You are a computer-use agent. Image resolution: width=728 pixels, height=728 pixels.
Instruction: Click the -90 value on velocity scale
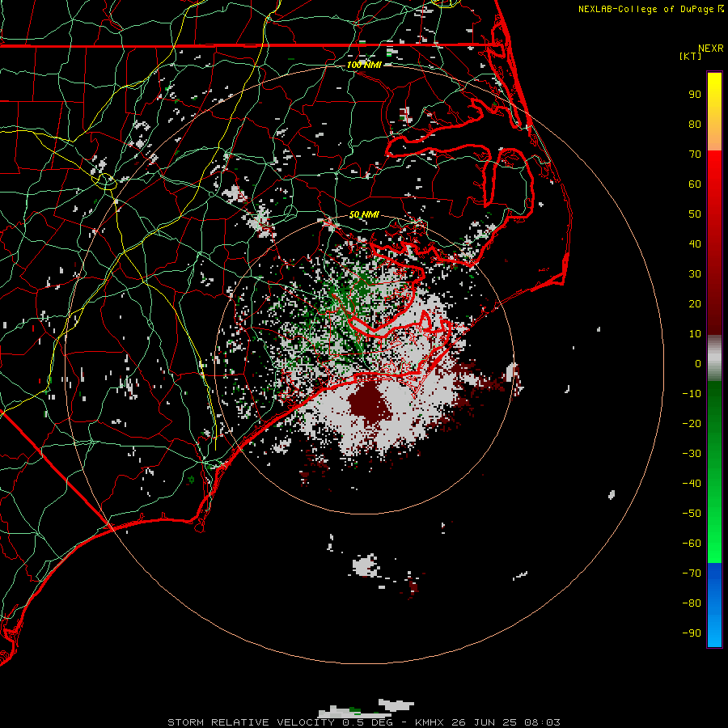(692, 633)
